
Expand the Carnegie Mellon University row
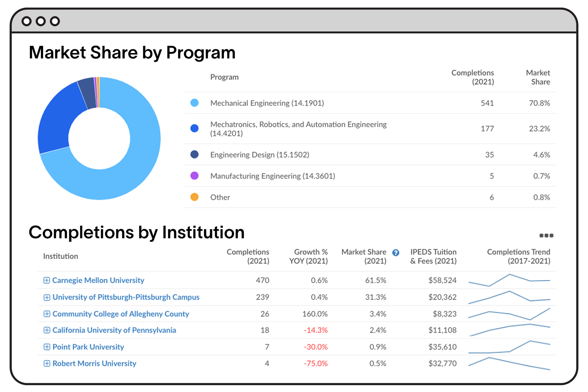click(47, 280)
